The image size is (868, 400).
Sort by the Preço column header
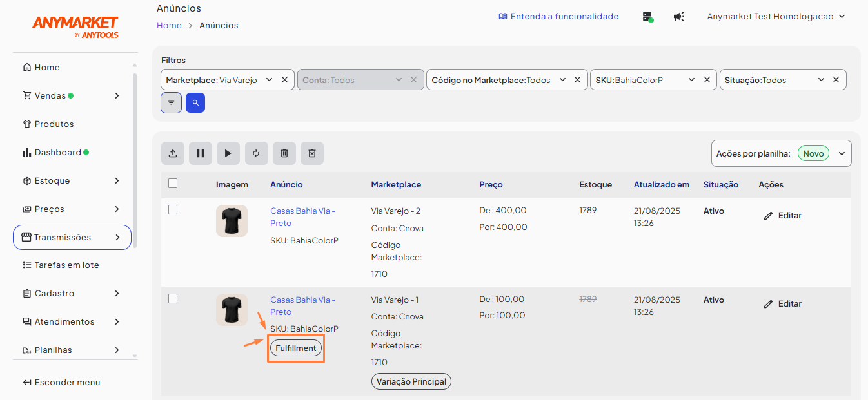tap(491, 184)
